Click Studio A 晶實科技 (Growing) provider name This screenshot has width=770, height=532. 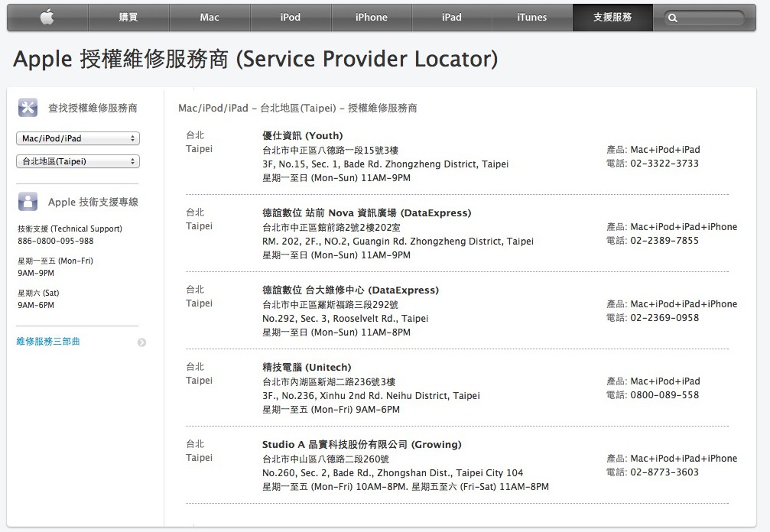[x=362, y=445]
